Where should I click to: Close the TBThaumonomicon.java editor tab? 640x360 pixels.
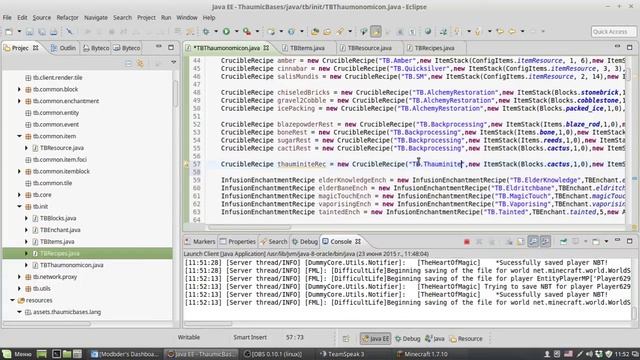tap(266, 48)
